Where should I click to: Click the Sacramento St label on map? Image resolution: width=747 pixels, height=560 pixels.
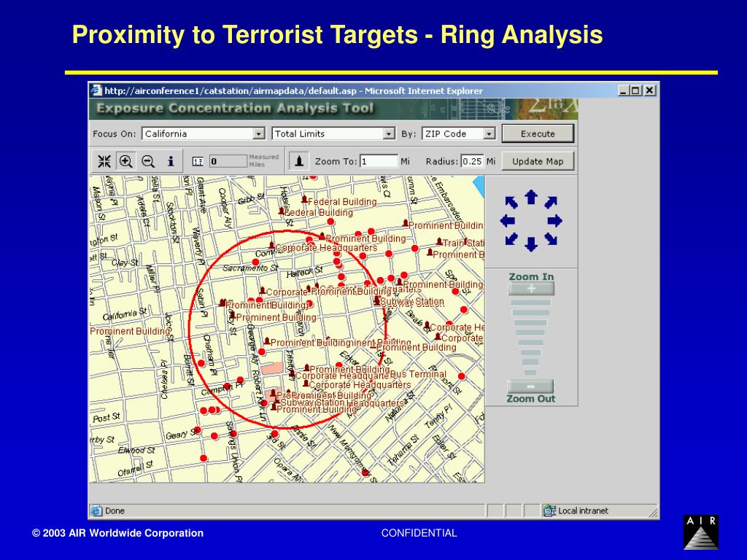click(250, 268)
